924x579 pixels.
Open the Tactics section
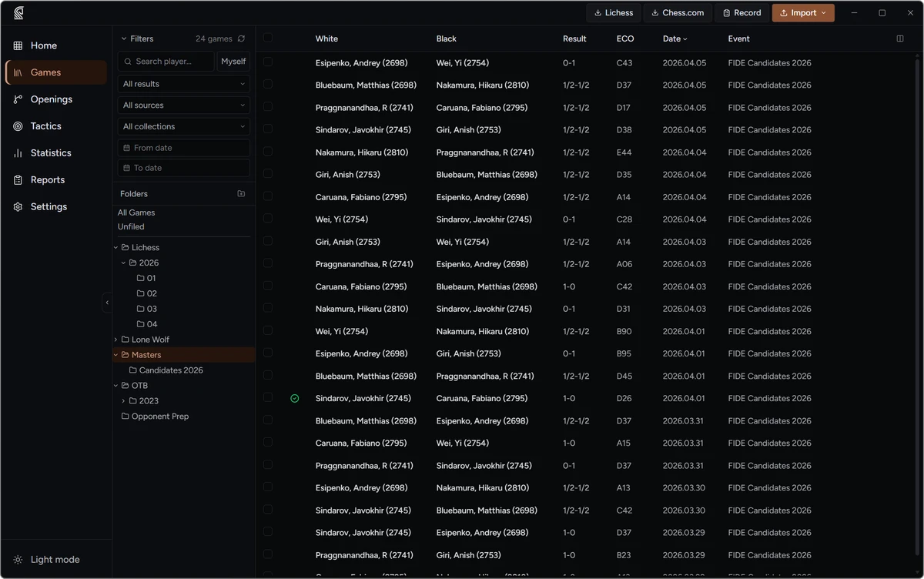coord(56,126)
